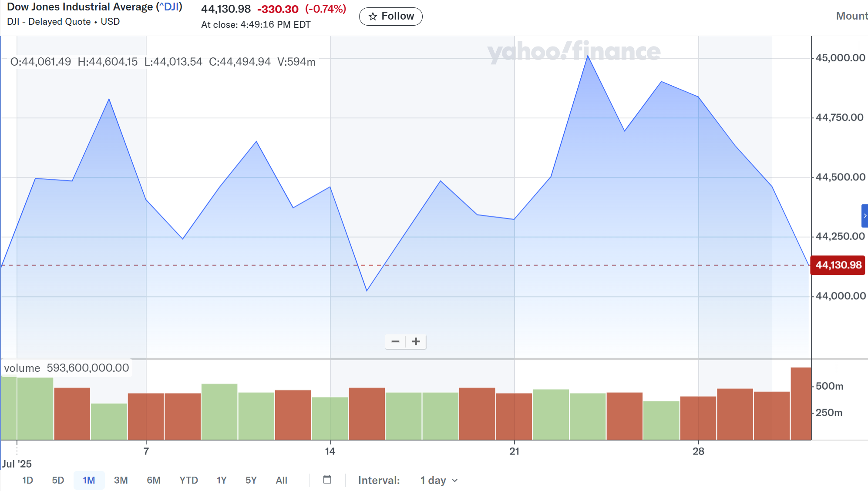The image size is (868, 491).
Task: Click the 44,000.00 price axis label
Action: coord(840,296)
